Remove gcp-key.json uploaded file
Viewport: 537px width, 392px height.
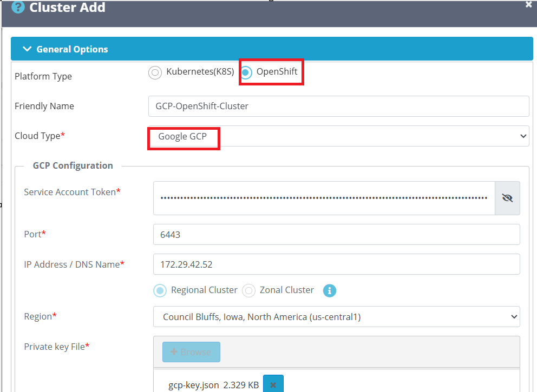click(273, 384)
